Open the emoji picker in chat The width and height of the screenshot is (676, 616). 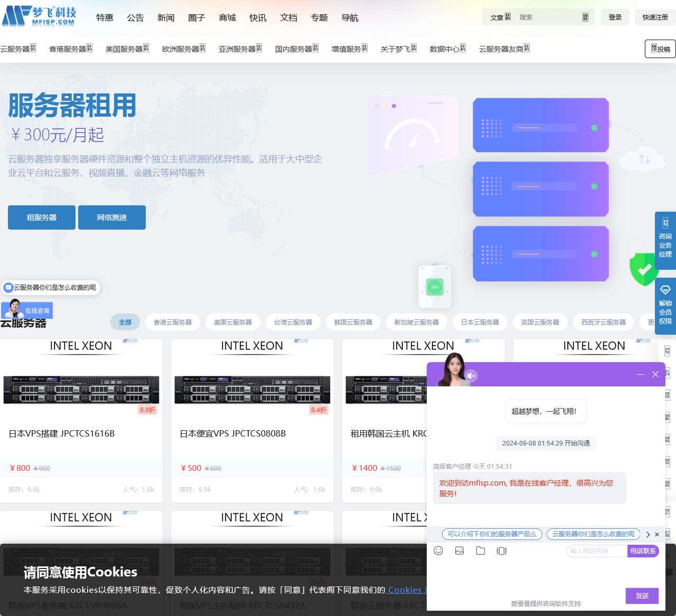pyautogui.click(x=438, y=551)
